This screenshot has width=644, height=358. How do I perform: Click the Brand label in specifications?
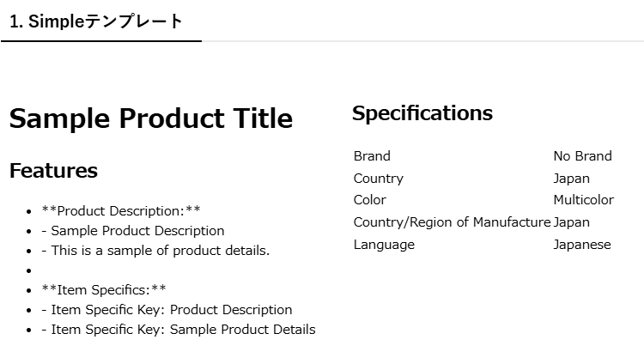pyautogui.click(x=372, y=156)
